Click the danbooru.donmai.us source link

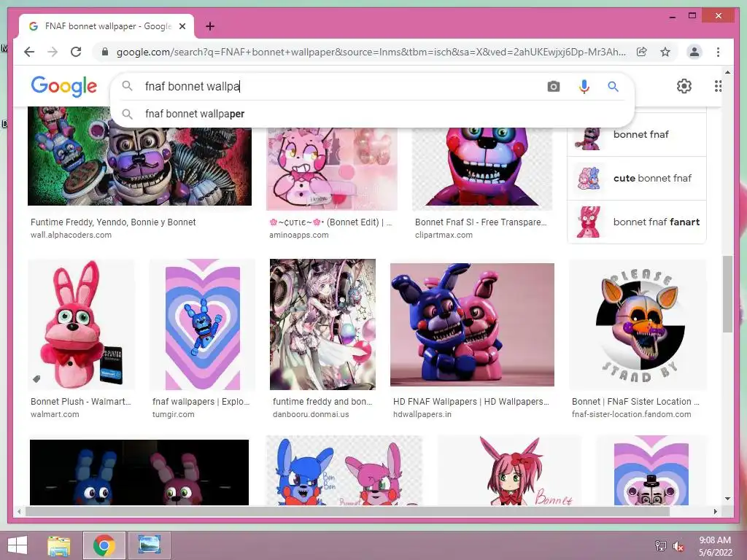pos(311,414)
